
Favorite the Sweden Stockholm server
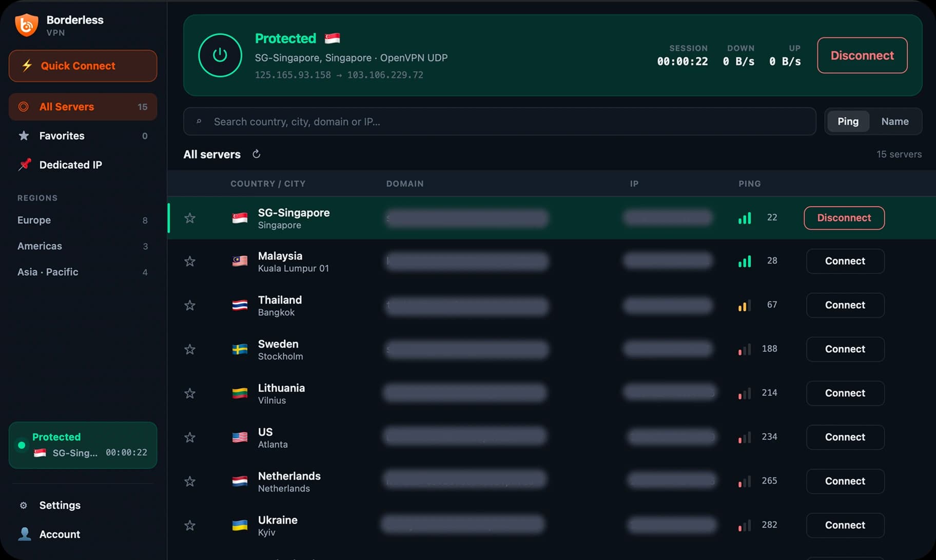(190, 349)
